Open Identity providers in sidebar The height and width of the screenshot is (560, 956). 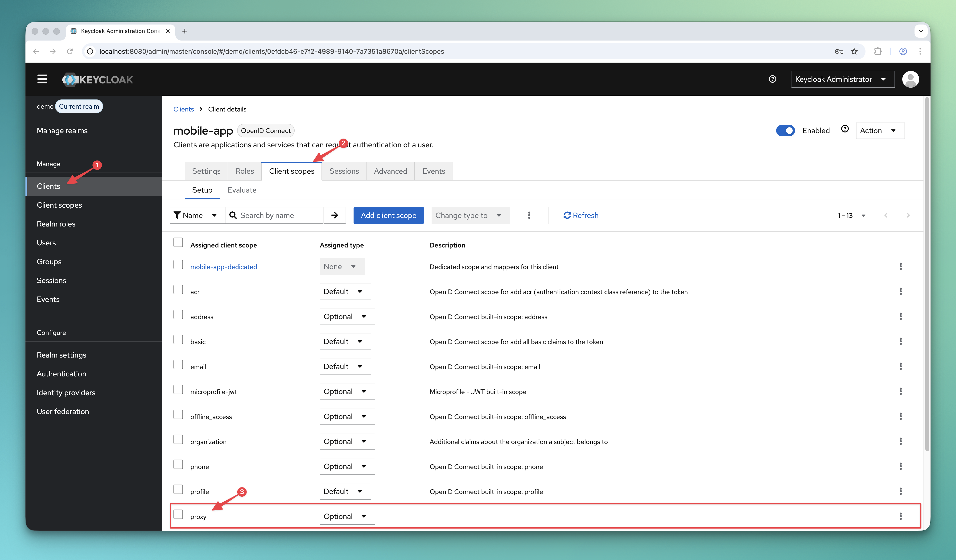(66, 392)
